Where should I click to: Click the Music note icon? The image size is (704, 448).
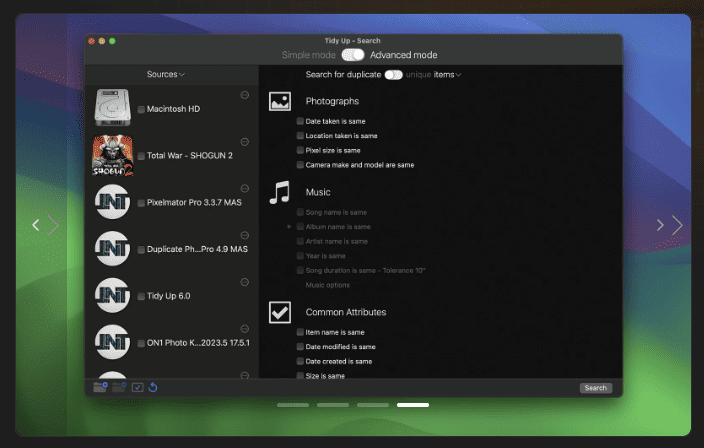click(x=280, y=193)
